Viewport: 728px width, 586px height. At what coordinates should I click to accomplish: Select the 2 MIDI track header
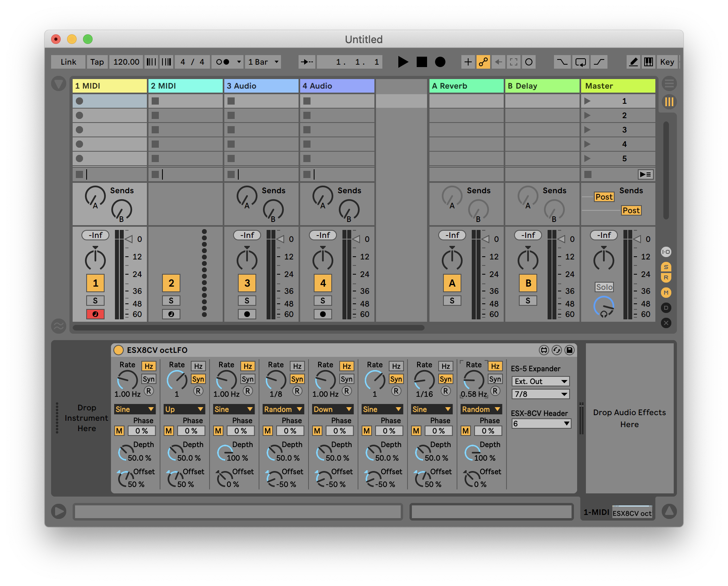tap(185, 86)
